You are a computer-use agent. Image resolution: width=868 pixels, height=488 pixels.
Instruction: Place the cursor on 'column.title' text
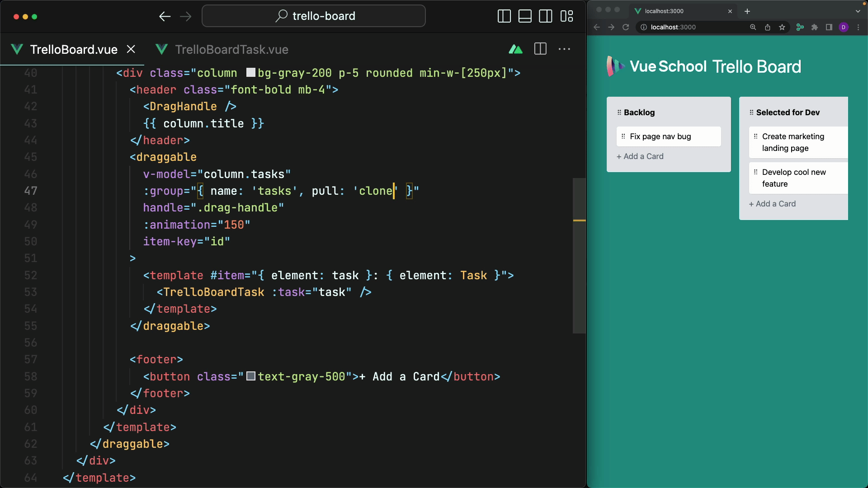click(203, 123)
